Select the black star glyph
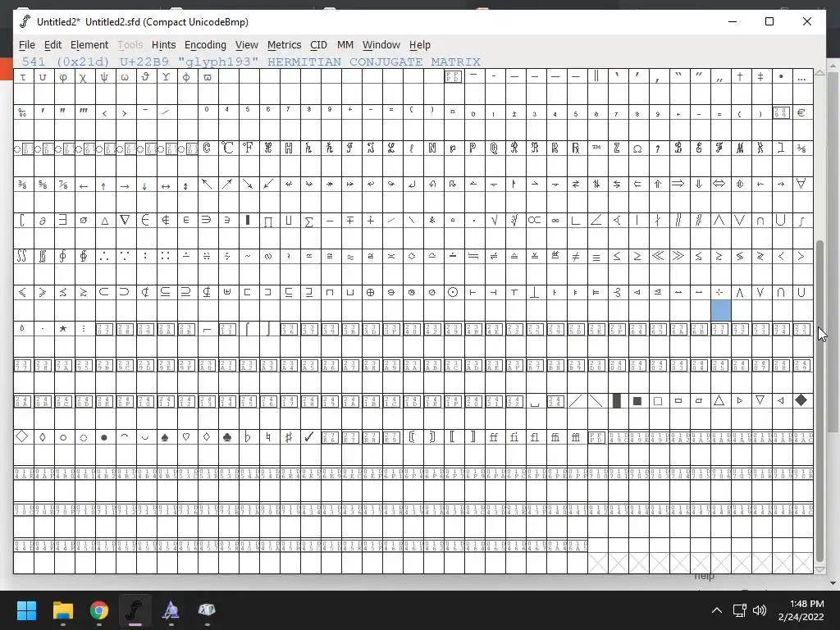This screenshot has height=630, width=840. click(62, 328)
